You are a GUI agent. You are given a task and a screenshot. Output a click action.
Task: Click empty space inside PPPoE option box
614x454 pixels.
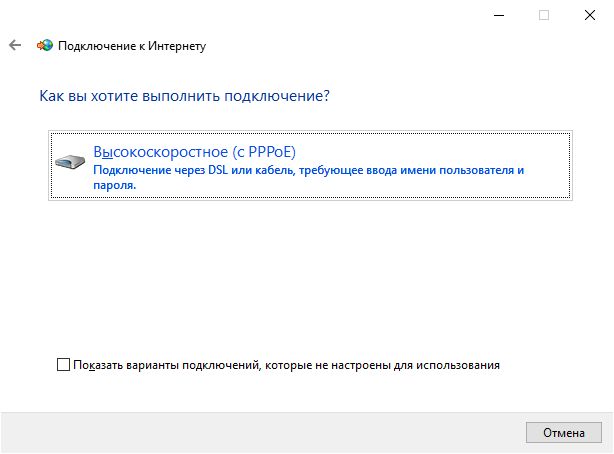point(450,150)
